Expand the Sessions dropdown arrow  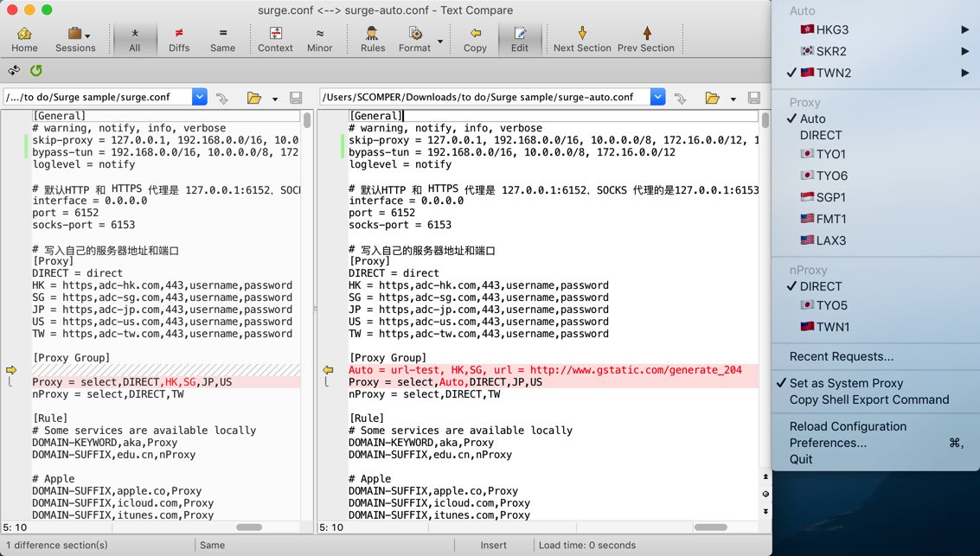click(87, 35)
